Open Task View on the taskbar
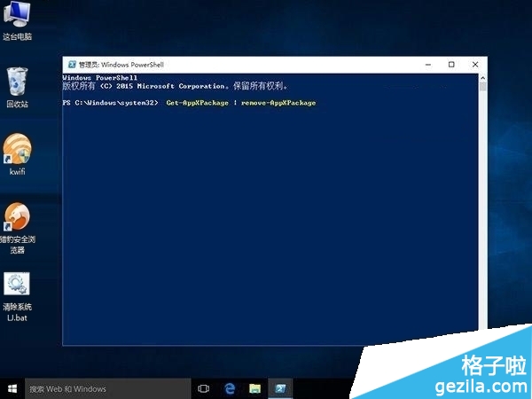This screenshot has width=532, height=399. coord(203,389)
